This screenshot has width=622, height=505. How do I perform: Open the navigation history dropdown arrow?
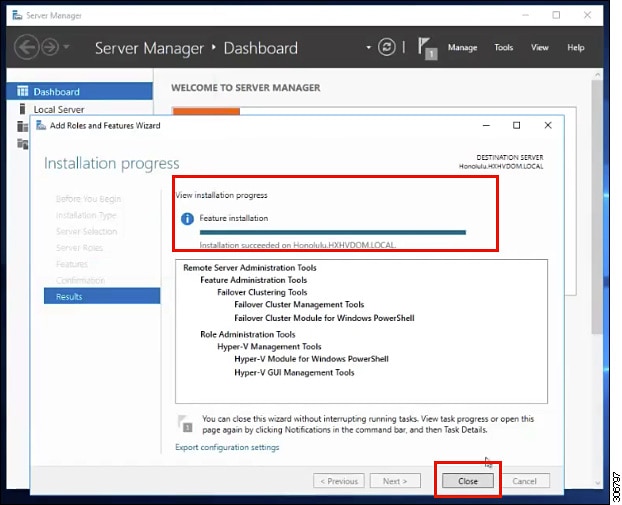coord(67,47)
